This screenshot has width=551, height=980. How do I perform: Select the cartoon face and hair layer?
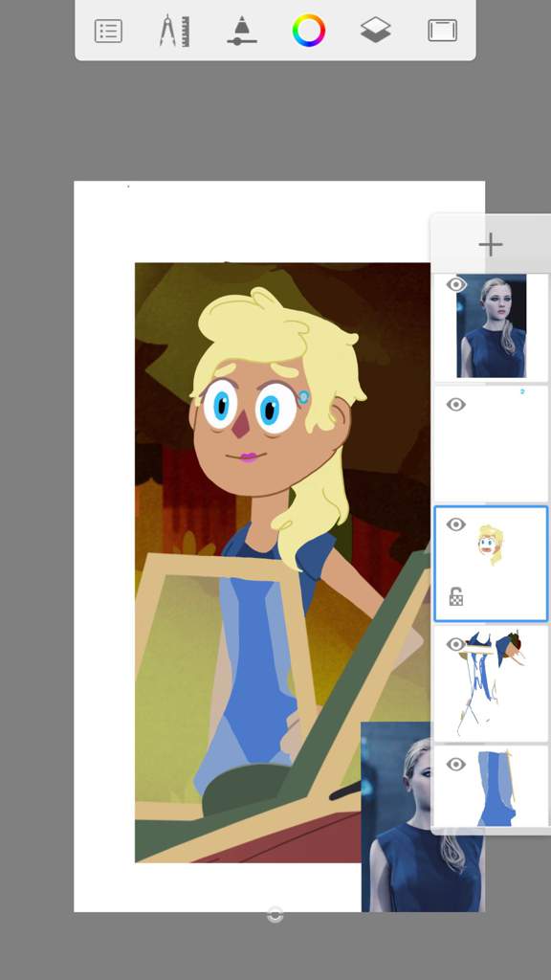pos(491,564)
